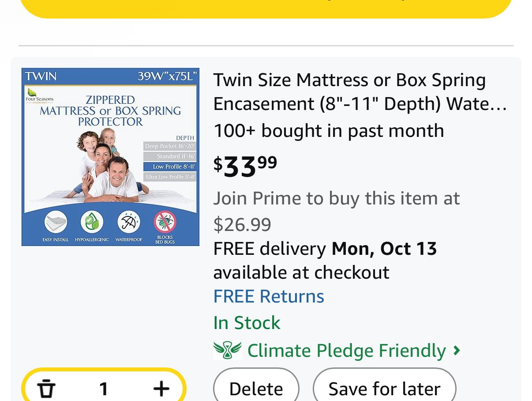Click the $33.99 price
This screenshot has height=401, width=532.
click(245, 166)
